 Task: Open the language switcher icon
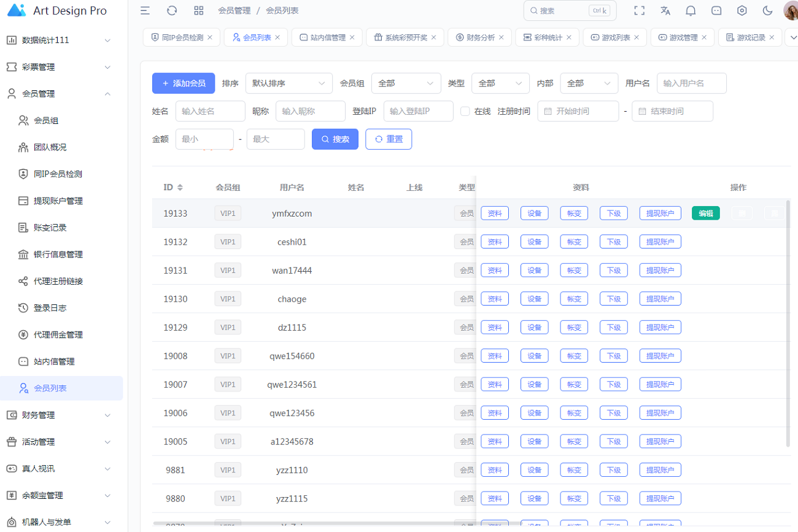[665, 10]
